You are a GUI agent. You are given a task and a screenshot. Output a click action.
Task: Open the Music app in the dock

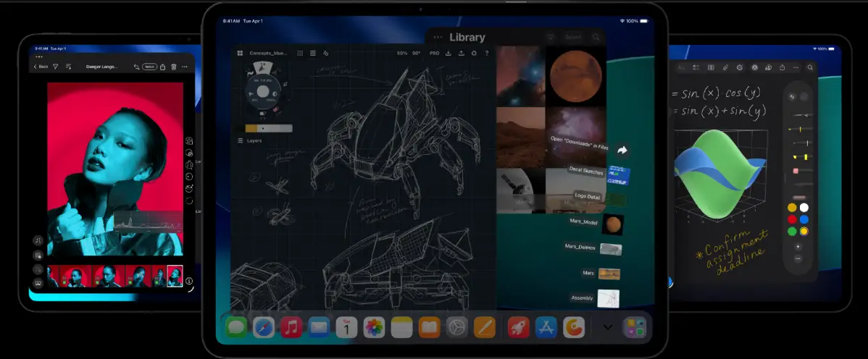(x=291, y=327)
